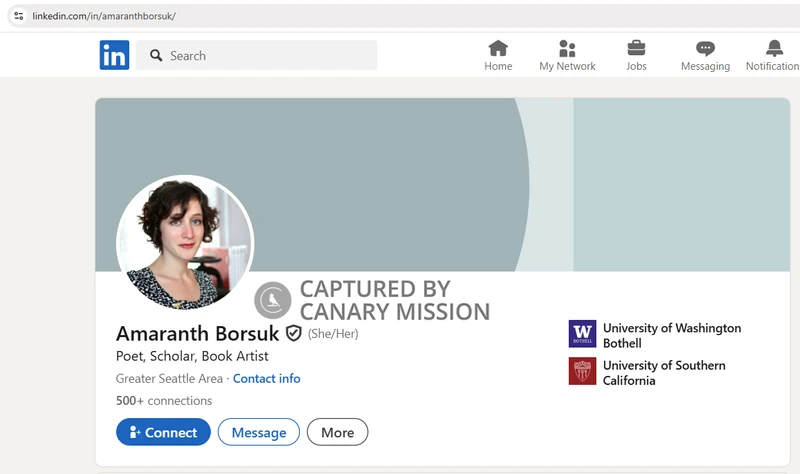Click the profile name Amaranth Borsuk
The height and width of the screenshot is (474, 800).
tap(197, 334)
